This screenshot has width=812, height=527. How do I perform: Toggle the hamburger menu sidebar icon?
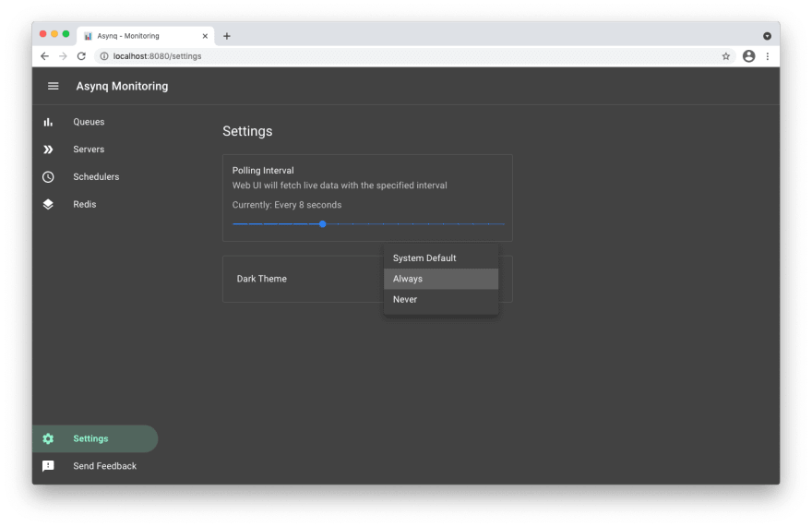(x=53, y=86)
